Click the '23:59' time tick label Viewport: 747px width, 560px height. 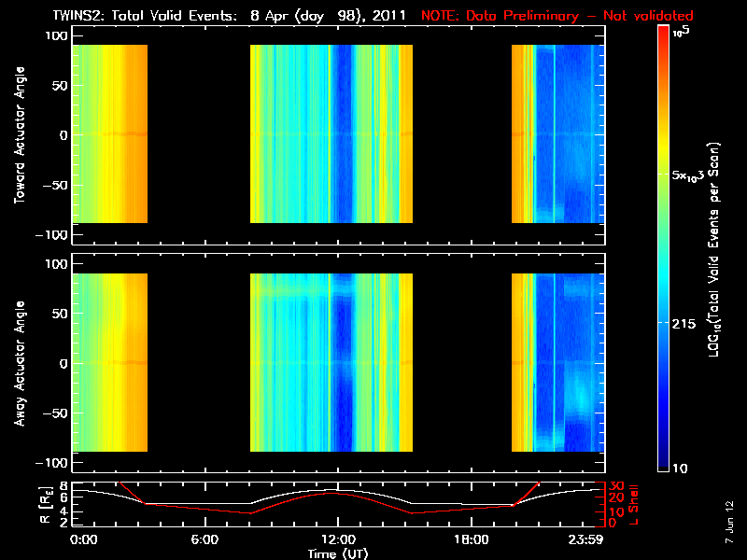[585, 539]
